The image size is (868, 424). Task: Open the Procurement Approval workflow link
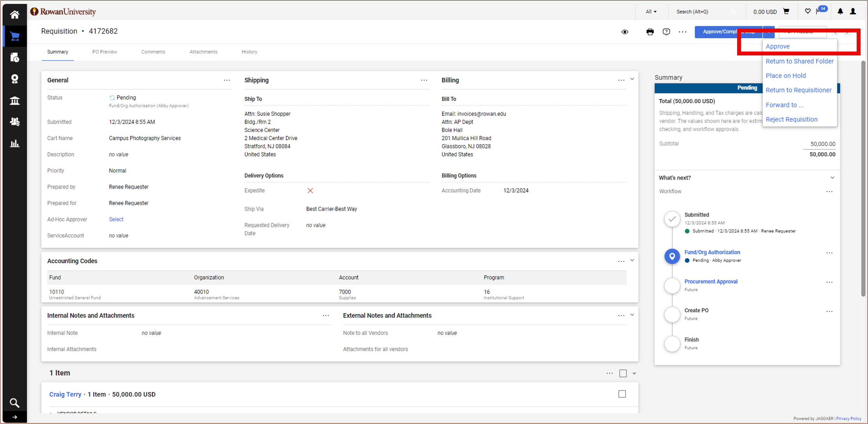pyautogui.click(x=711, y=281)
